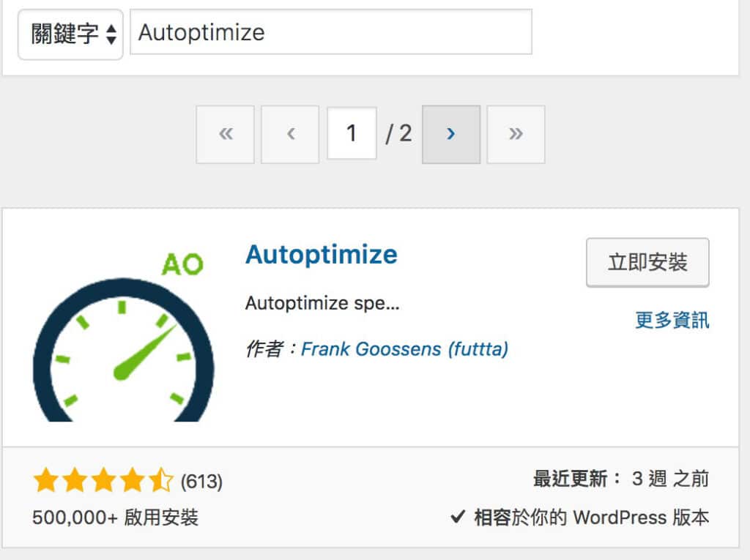Click the next-page right arrow icon
The image size is (750, 560).
pyautogui.click(x=450, y=134)
